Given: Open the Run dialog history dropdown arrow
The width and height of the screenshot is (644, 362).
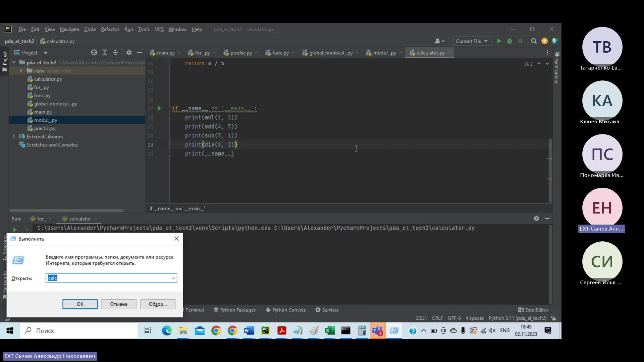Looking at the screenshot, I should point(173,278).
